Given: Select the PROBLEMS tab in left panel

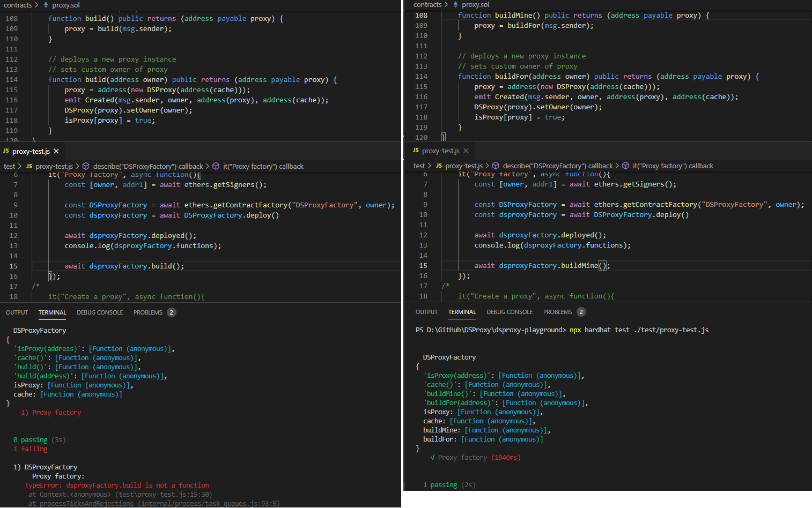Looking at the screenshot, I should [147, 312].
